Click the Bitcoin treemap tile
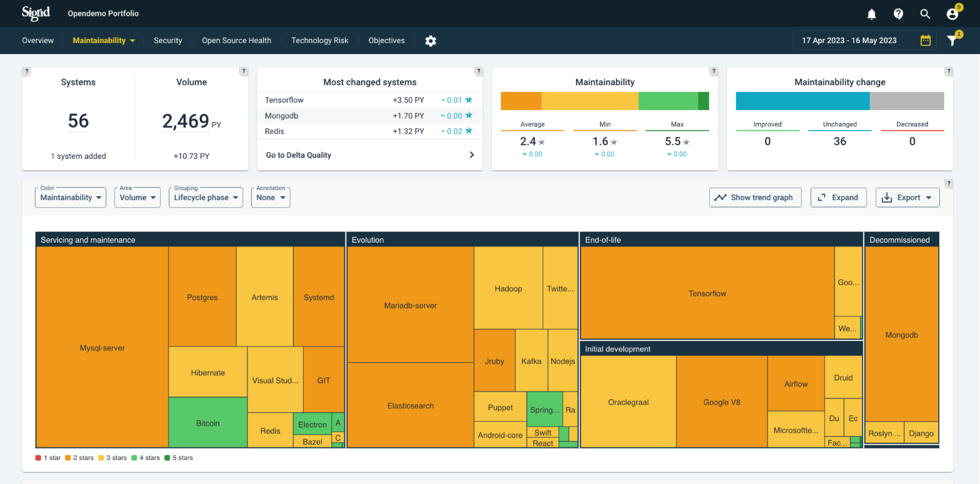 pyautogui.click(x=208, y=423)
